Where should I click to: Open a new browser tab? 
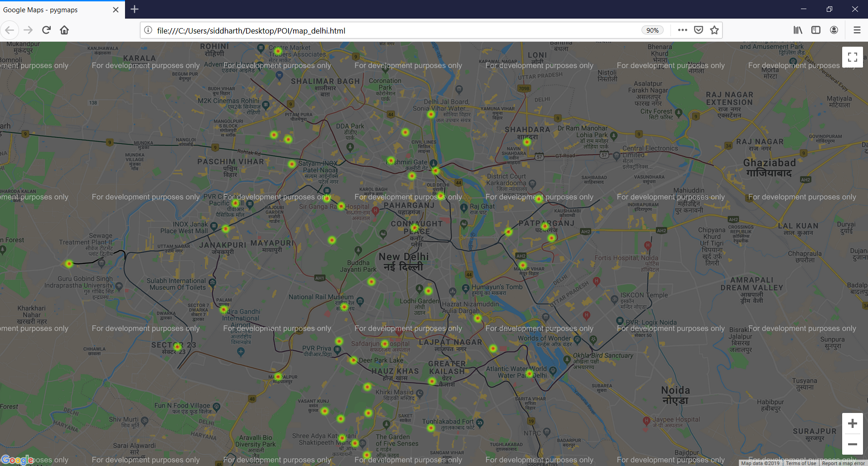pyautogui.click(x=135, y=9)
